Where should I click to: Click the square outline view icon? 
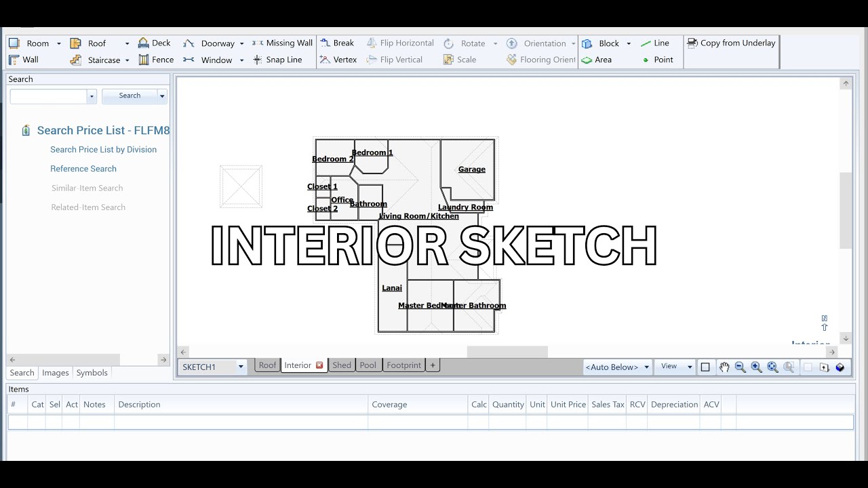[705, 367]
